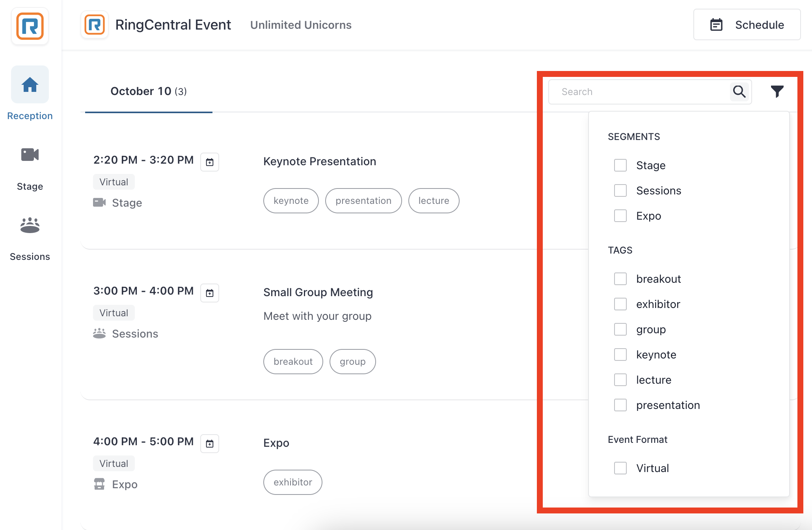Click the breakout tag chip

point(293,362)
